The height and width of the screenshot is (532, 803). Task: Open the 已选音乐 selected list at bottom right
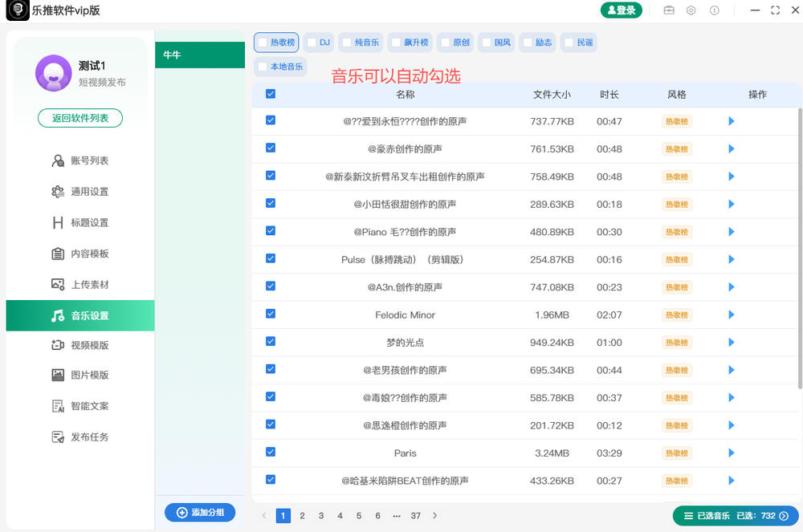pos(729,515)
